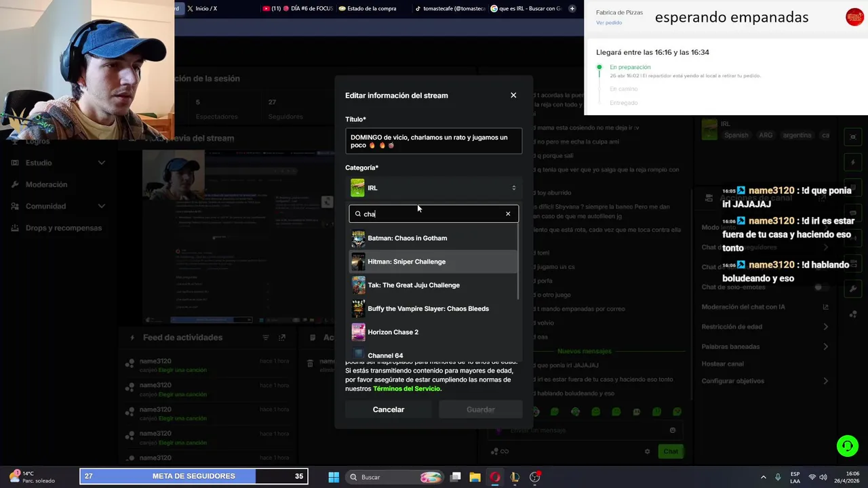Open chat settings gear icon
This screenshot has width=868, height=488.
[648, 451]
